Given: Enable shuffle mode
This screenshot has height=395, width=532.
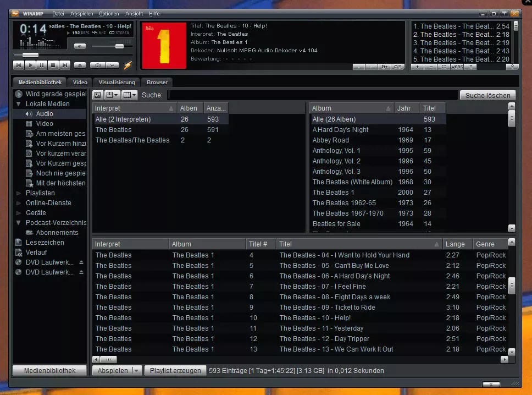Looking at the screenshot, I should click(x=99, y=65).
